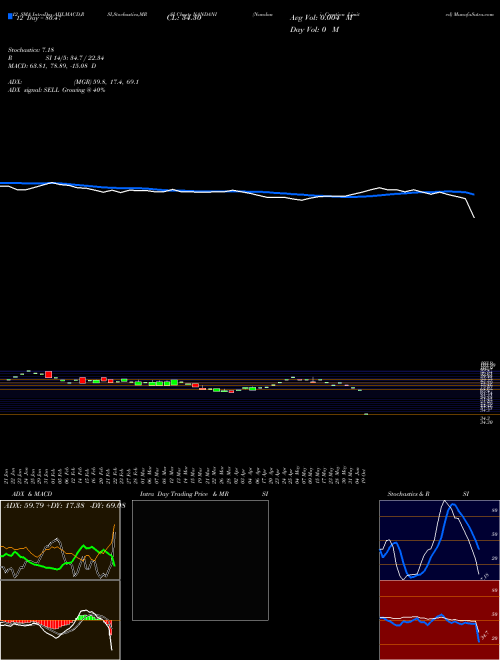
Task: Open the MACD histogram chart panel
Action: pyautogui.click(x=60, y=620)
